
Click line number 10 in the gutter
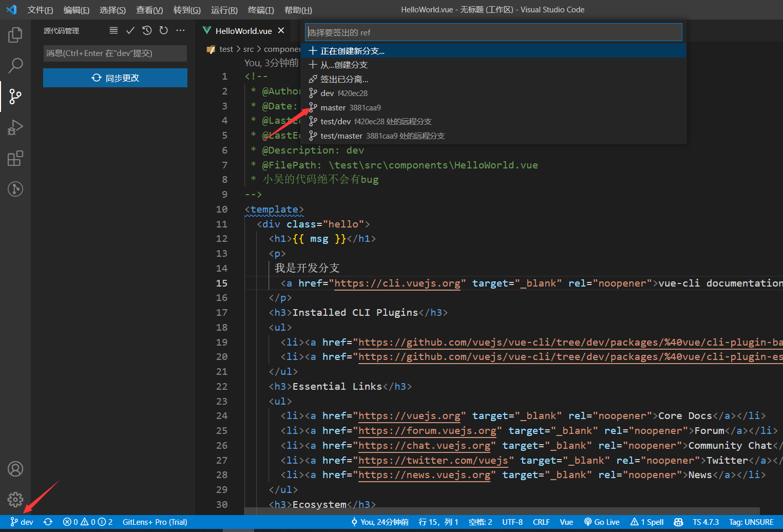pyautogui.click(x=222, y=210)
